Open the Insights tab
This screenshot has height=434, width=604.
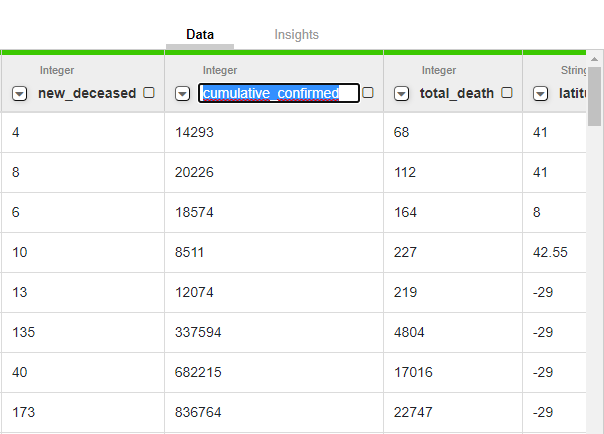pos(296,35)
